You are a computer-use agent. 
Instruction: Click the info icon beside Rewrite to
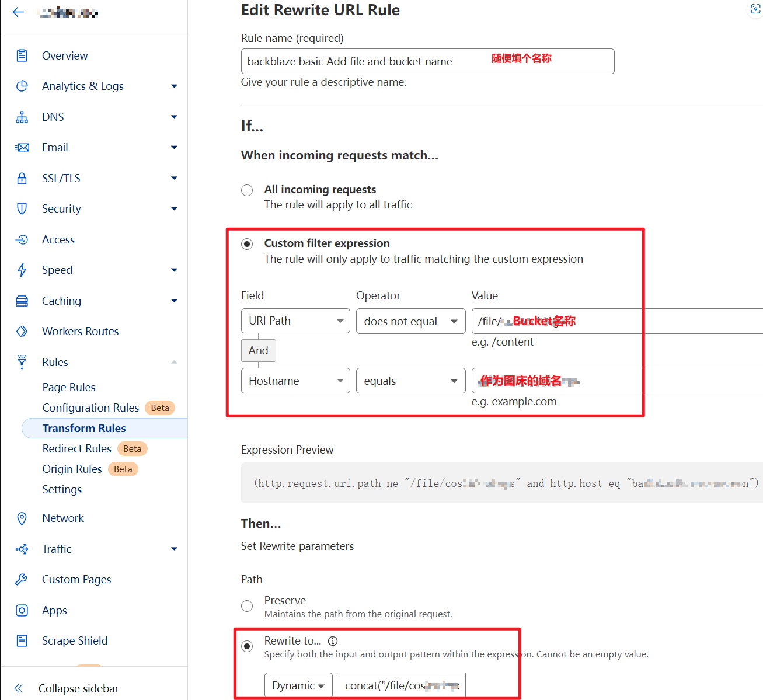tap(333, 640)
